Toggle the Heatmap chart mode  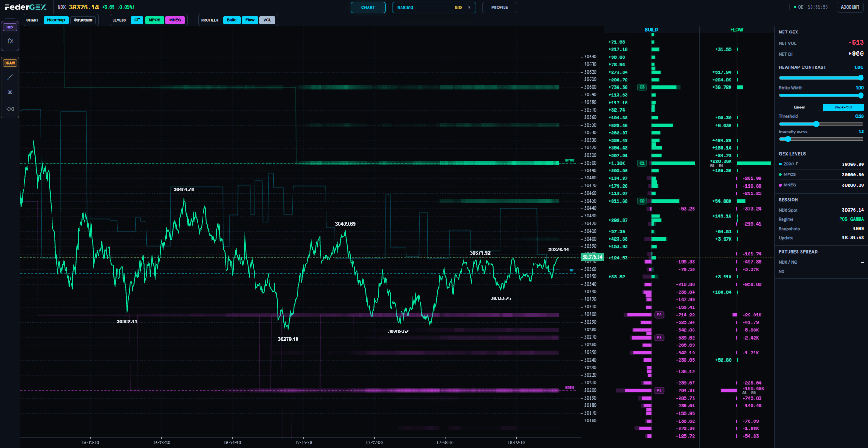(56, 20)
